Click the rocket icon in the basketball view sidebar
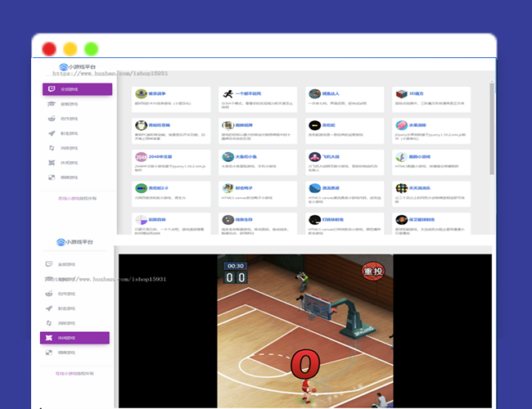The width and height of the screenshot is (532, 409). click(49, 308)
